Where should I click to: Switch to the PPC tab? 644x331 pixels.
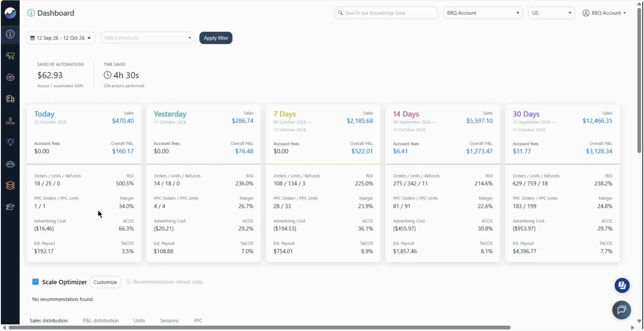coord(198,321)
